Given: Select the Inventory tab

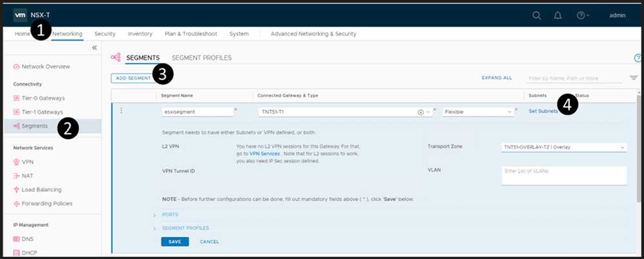Looking at the screenshot, I should coord(140,34).
